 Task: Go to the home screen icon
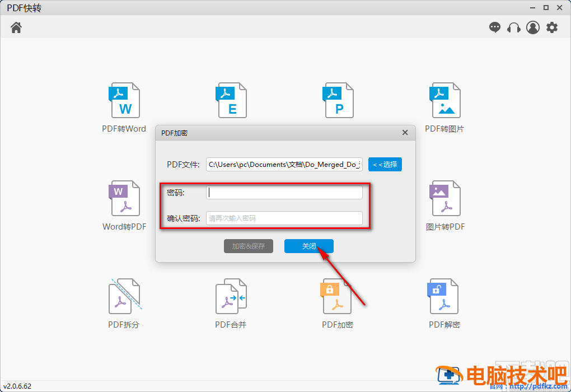coord(16,27)
